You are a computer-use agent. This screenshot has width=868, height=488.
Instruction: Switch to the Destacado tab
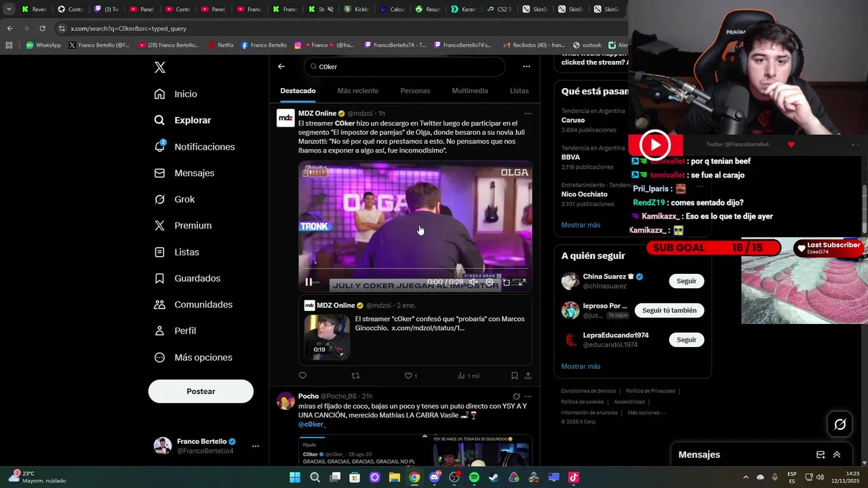click(298, 91)
